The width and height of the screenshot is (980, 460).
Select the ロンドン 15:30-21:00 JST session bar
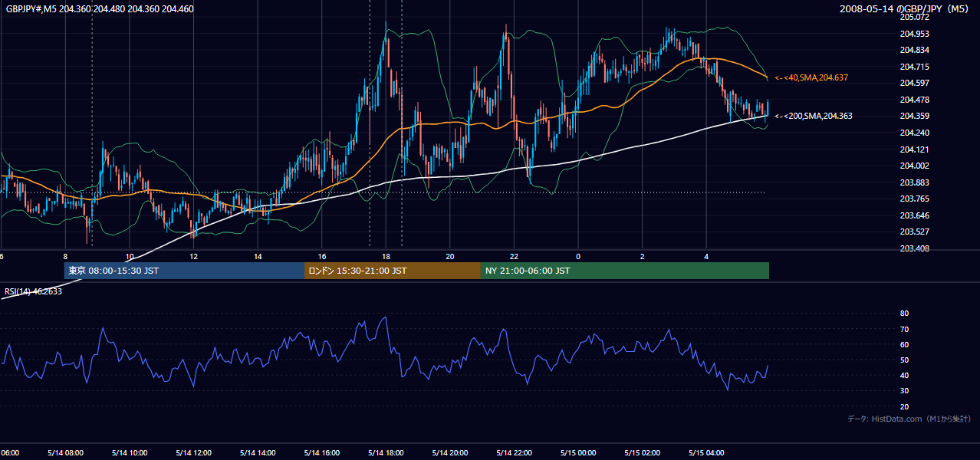point(393,271)
